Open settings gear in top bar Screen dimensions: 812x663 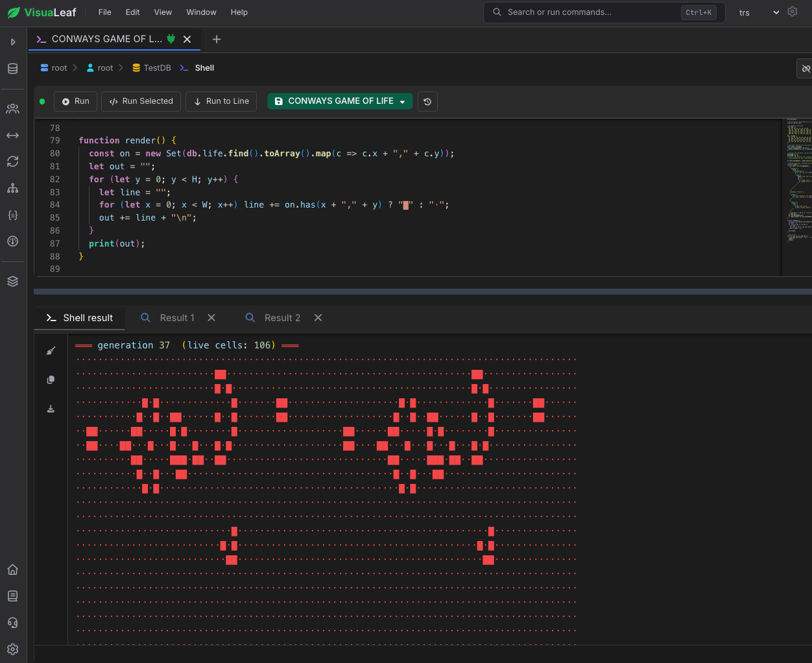click(x=793, y=12)
